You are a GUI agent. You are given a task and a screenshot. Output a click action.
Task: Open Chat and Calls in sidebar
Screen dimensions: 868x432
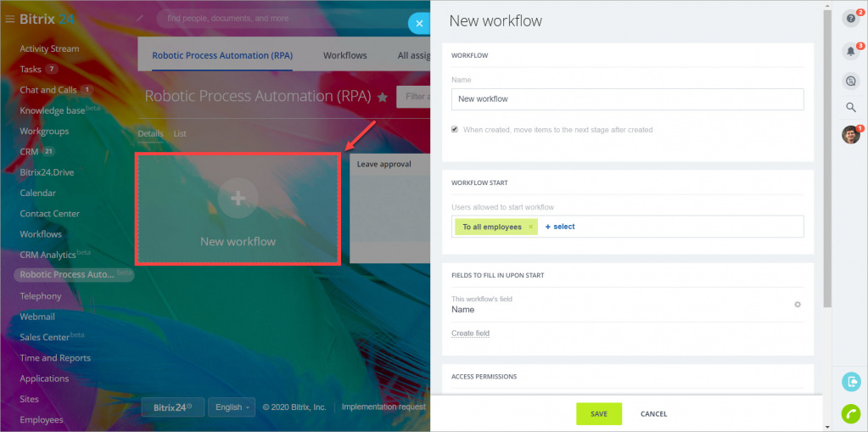click(48, 90)
